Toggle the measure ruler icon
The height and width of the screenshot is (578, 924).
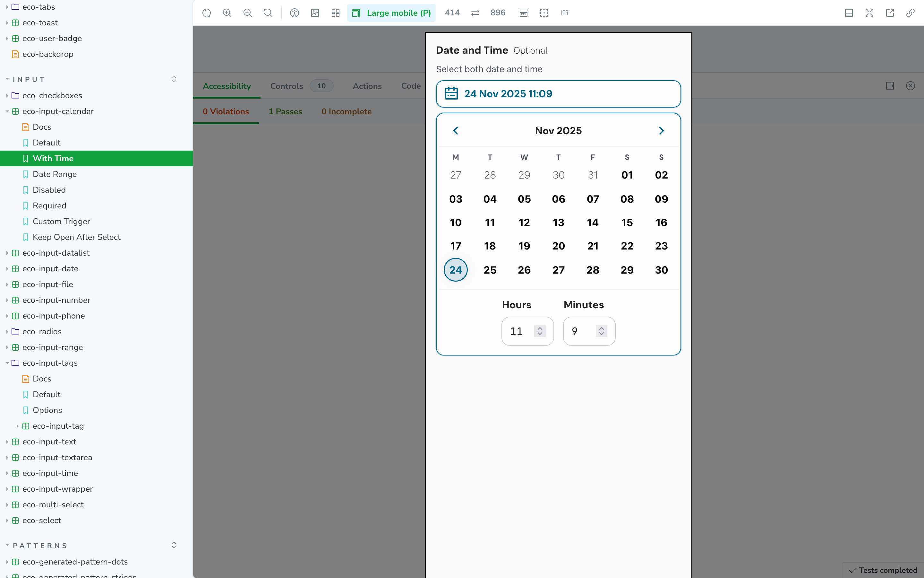pos(524,13)
